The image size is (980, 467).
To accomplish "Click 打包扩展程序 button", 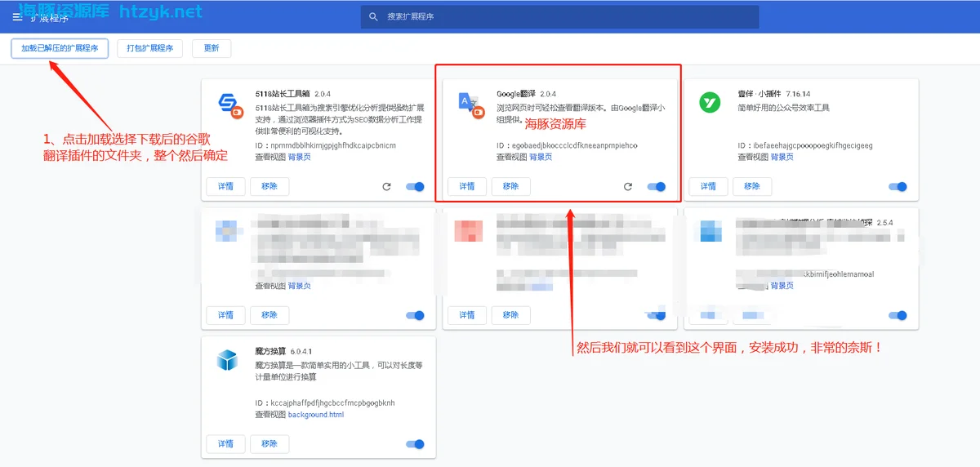I will pos(149,48).
